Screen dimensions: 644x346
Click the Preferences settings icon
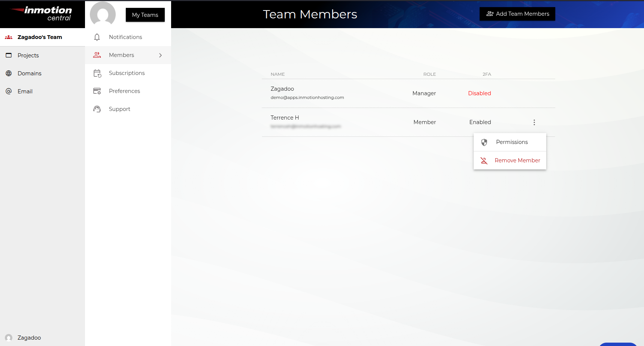(x=97, y=91)
